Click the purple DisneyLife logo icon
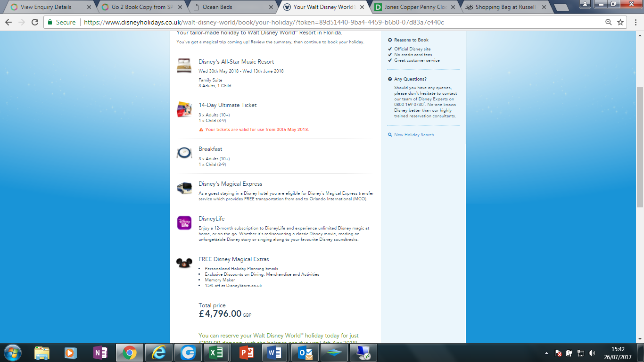This screenshot has width=644, height=362. [184, 223]
